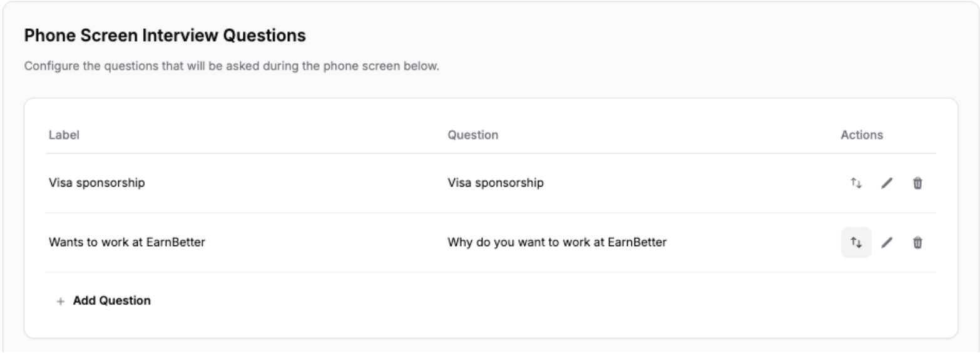Select the Visa sponsorship label cell
This screenshot has width=980, height=353.
pos(96,183)
